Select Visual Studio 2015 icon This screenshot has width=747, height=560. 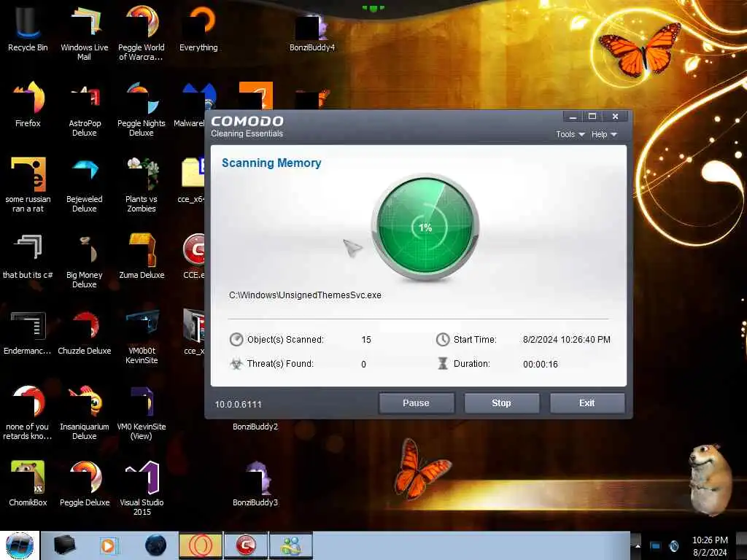pos(141,488)
